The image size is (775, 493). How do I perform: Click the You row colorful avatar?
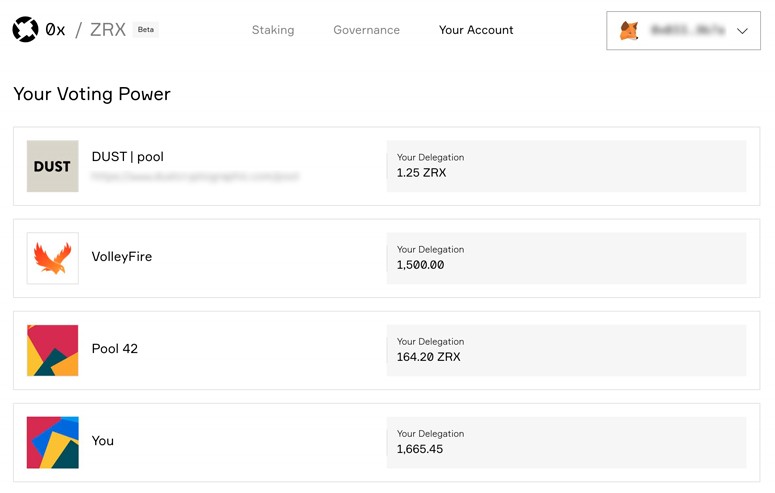pos(52,443)
